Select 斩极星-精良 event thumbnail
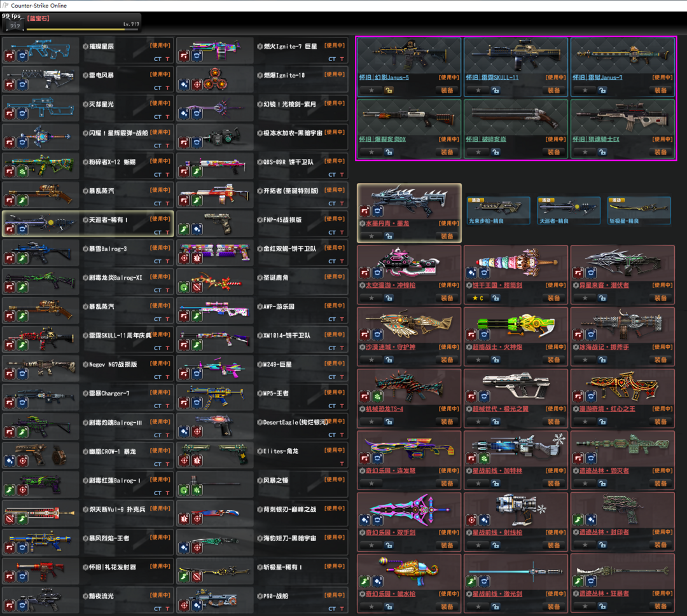The height and width of the screenshot is (616, 687). (639, 210)
